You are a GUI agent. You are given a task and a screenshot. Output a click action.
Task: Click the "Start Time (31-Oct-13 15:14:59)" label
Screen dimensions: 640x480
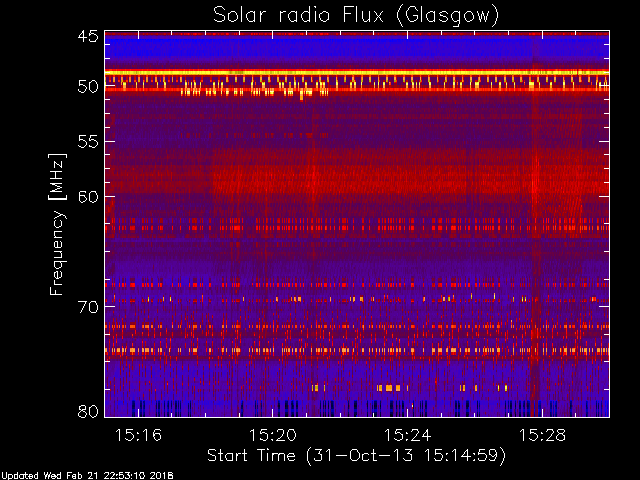(x=356, y=456)
